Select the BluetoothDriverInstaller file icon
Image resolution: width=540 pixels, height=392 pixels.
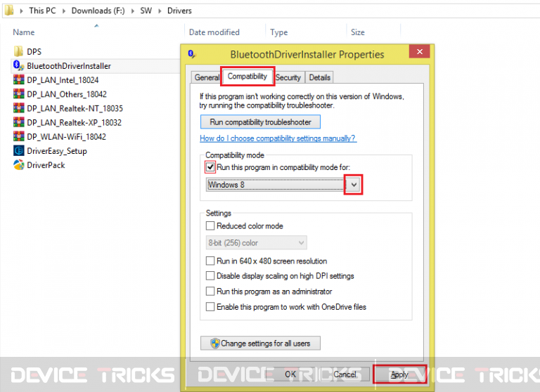[x=18, y=65]
